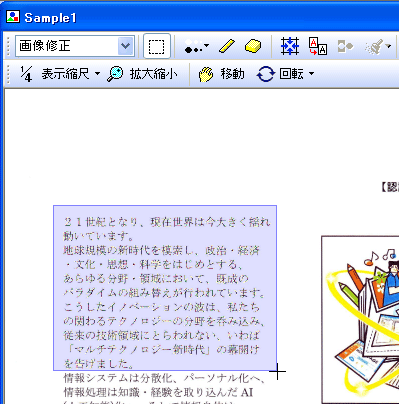This screenshot has height=404, width=399.
Task: Choose the yellow line marker tool
Action: [x=227, y=46]
